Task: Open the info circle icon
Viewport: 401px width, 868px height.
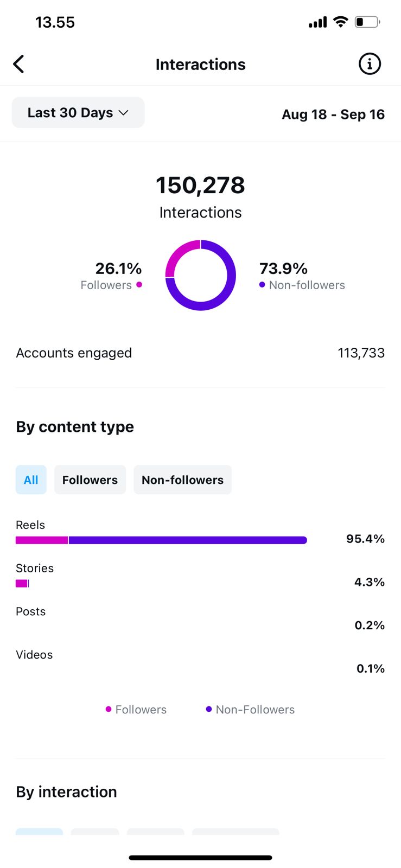Action: tap(370, 64)
